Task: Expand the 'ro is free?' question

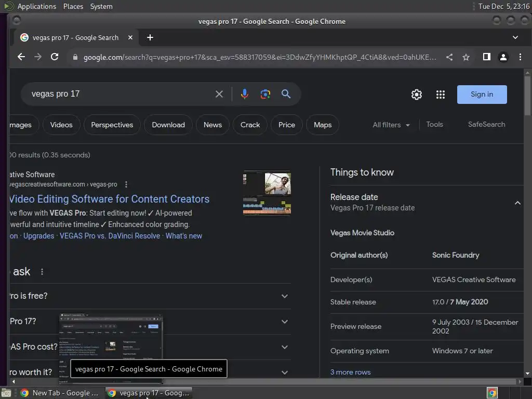Action: point(150,296)
